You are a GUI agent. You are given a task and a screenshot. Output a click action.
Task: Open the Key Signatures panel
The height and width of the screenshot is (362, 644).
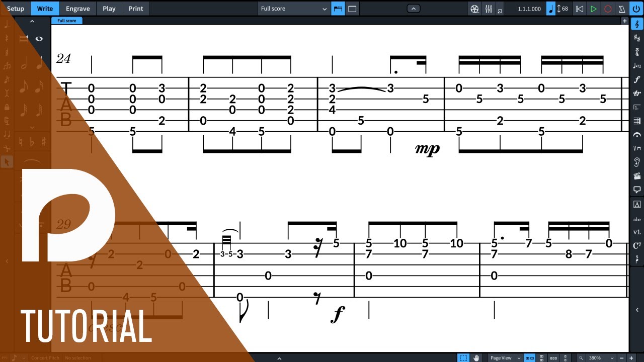point(637,38)
